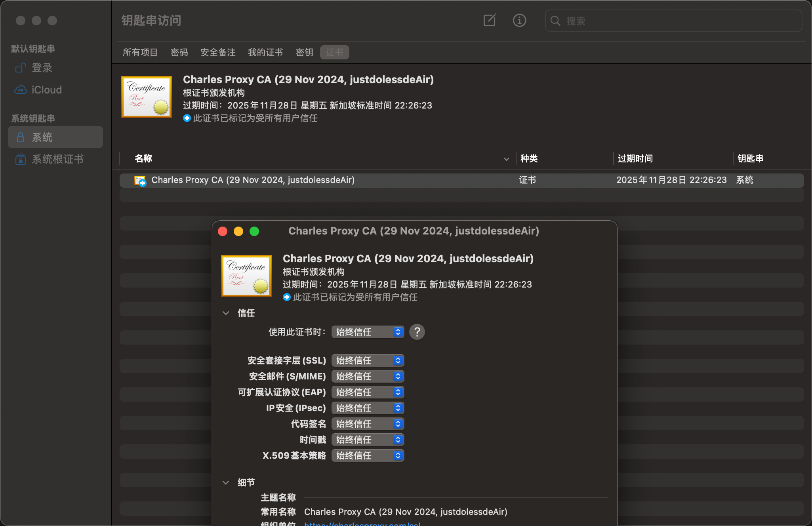Viewport: 812px width, 526px height.
Task: Open the 可扩展认证协议 (EAP) trust dropdown
Action: (x=368, y=392)
